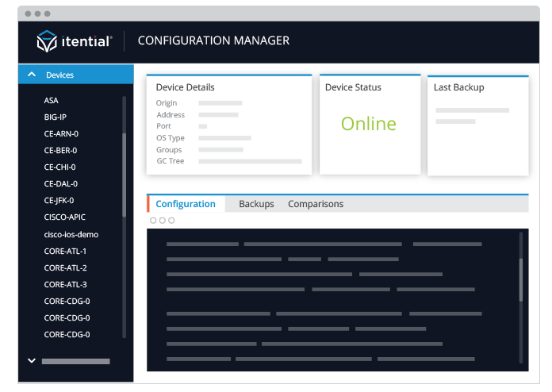Select CE-JFK-0 in sidebar

[x=59, y=201]
